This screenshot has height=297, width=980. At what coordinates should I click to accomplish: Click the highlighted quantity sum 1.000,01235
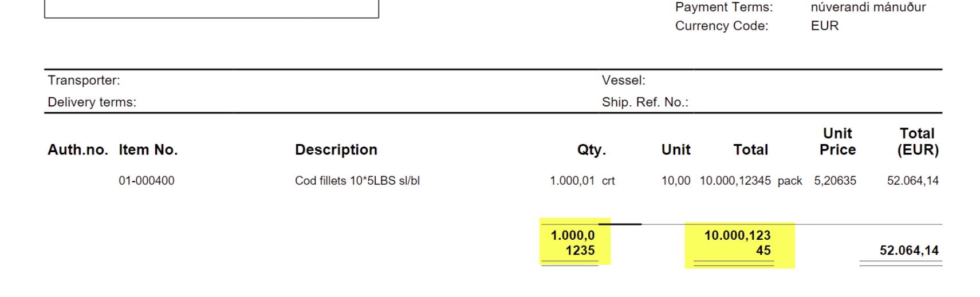[x=573, y=243]
